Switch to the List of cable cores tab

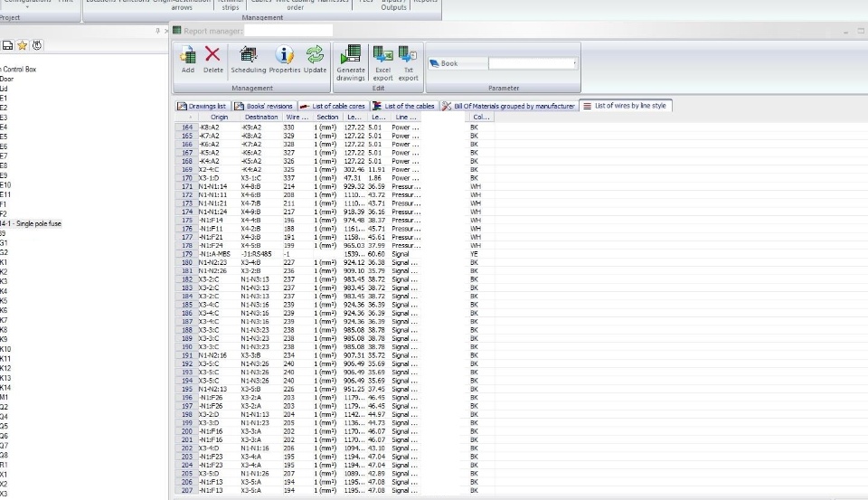333,106
